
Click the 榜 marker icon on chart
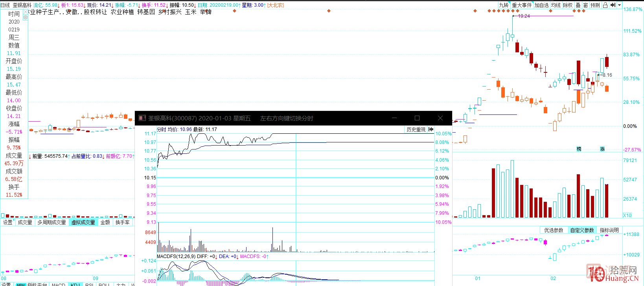click(x=579, y=149)
